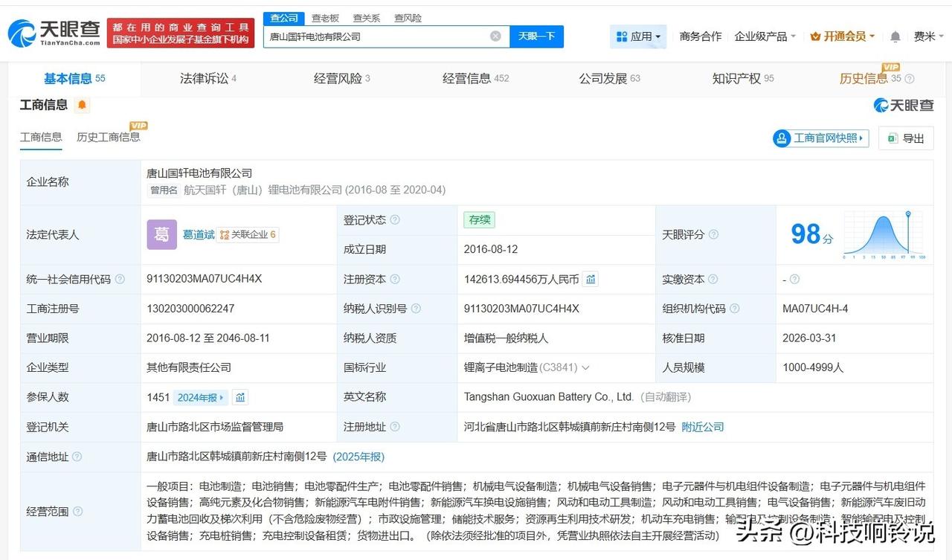
Task: Click the red promotional banner near the logo
Action: 181,33
